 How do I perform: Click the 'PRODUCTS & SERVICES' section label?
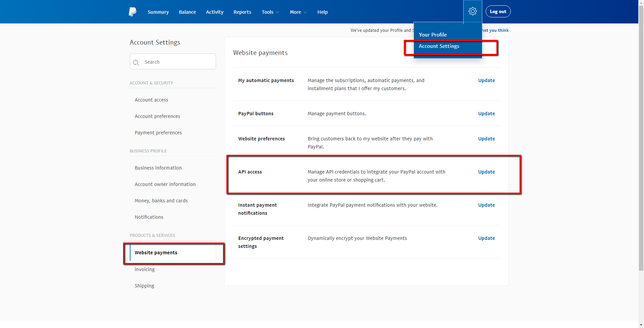pos(152,236)
